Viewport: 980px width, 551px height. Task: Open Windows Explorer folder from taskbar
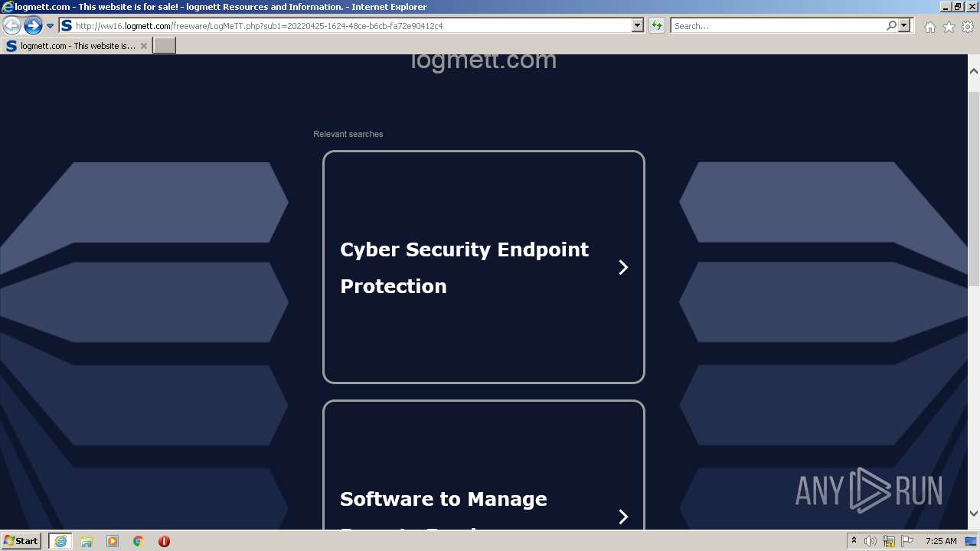[87, 541]
